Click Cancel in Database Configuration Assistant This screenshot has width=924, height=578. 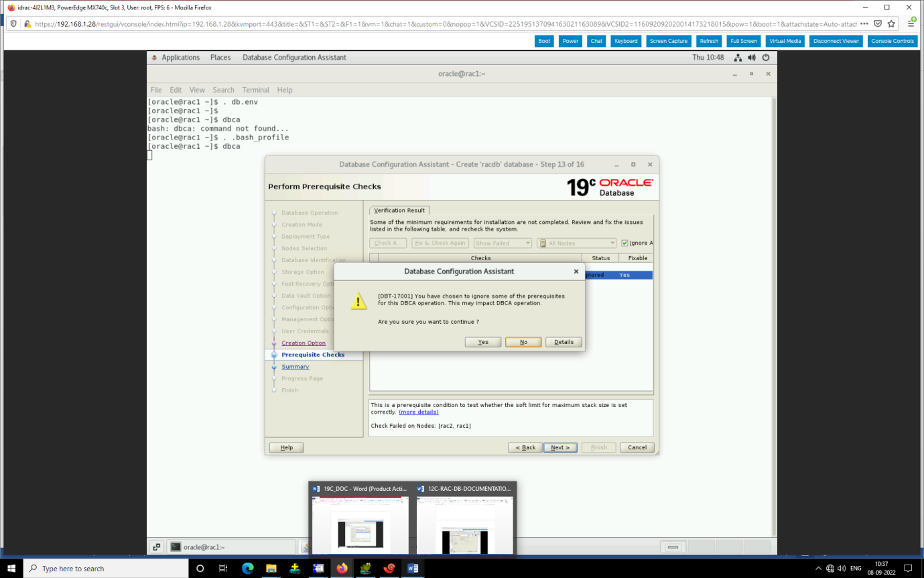(x=637, y=447)
